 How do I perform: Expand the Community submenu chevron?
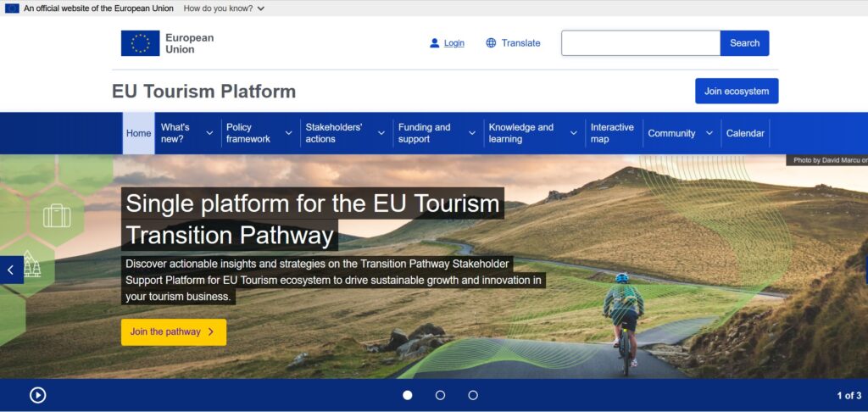pos(709,133)
